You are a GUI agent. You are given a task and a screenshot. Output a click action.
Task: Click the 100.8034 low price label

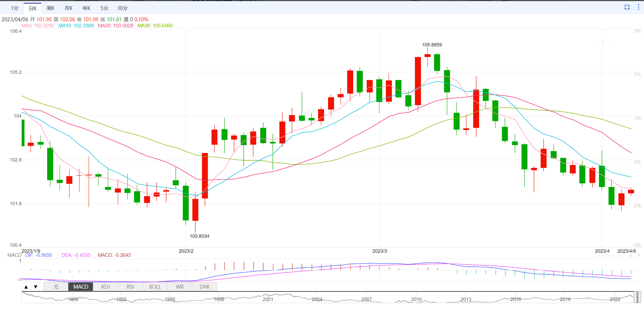(199, 236)
